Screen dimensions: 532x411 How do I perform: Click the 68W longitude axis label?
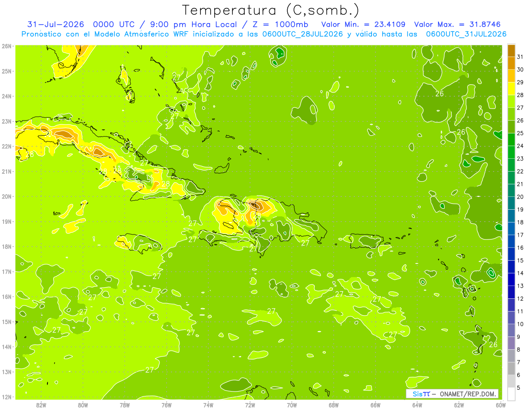coord(334,405)
